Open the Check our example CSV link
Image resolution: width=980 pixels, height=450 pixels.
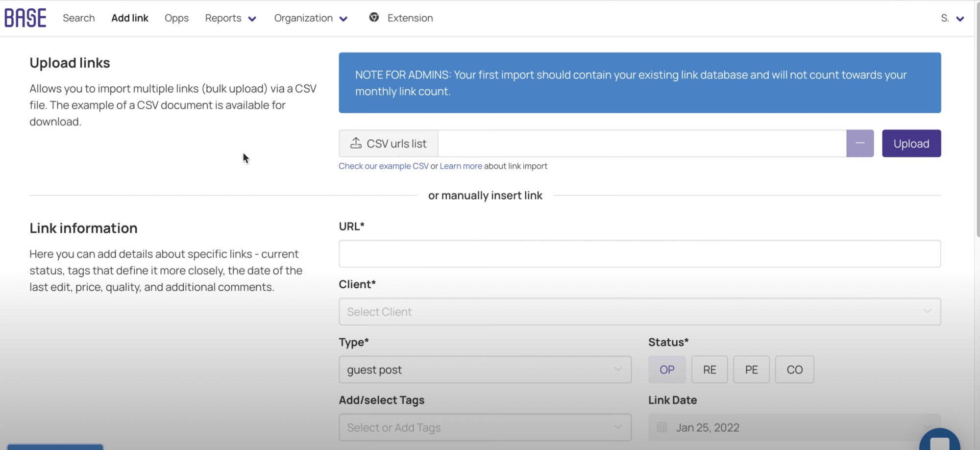coord(383,166)
